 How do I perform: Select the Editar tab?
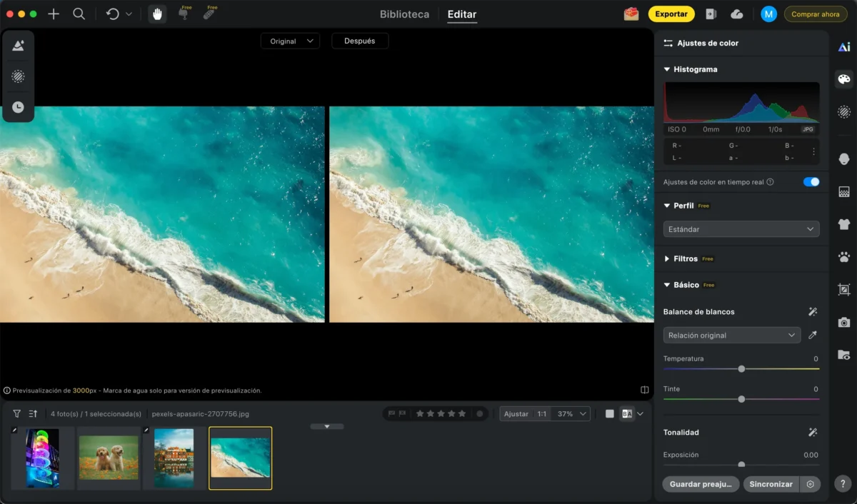tap(462, 14)
